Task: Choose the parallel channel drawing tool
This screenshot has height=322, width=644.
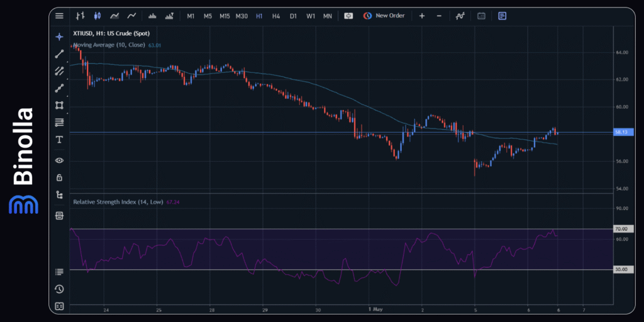Action: click(x=59, y=71)
